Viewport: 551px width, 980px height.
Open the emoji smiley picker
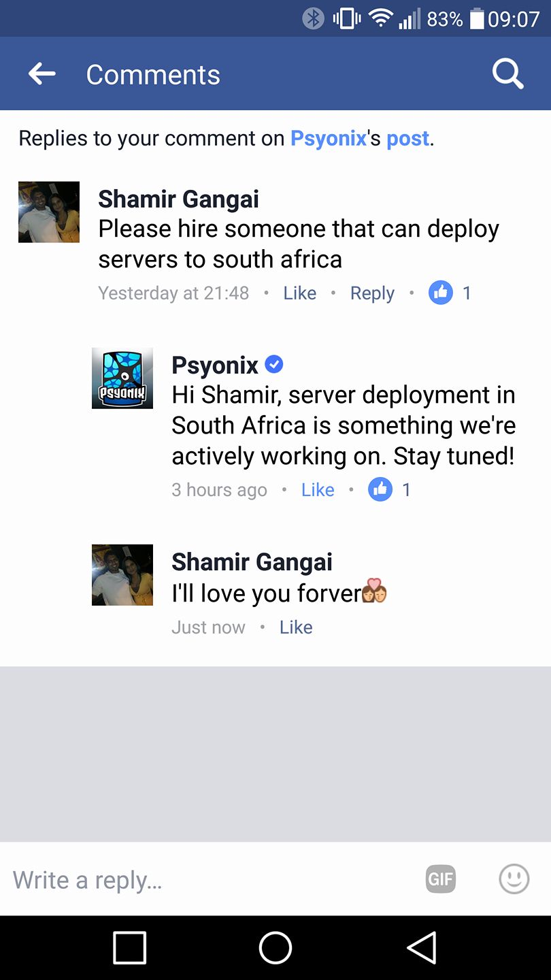[x=514, y=879]
